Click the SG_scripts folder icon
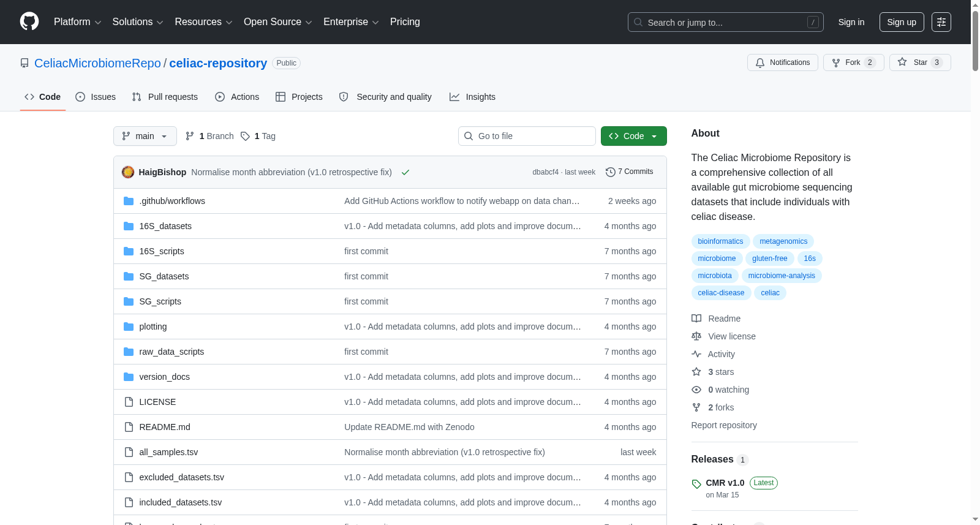The image size is (980, 525). coord(129,301)
